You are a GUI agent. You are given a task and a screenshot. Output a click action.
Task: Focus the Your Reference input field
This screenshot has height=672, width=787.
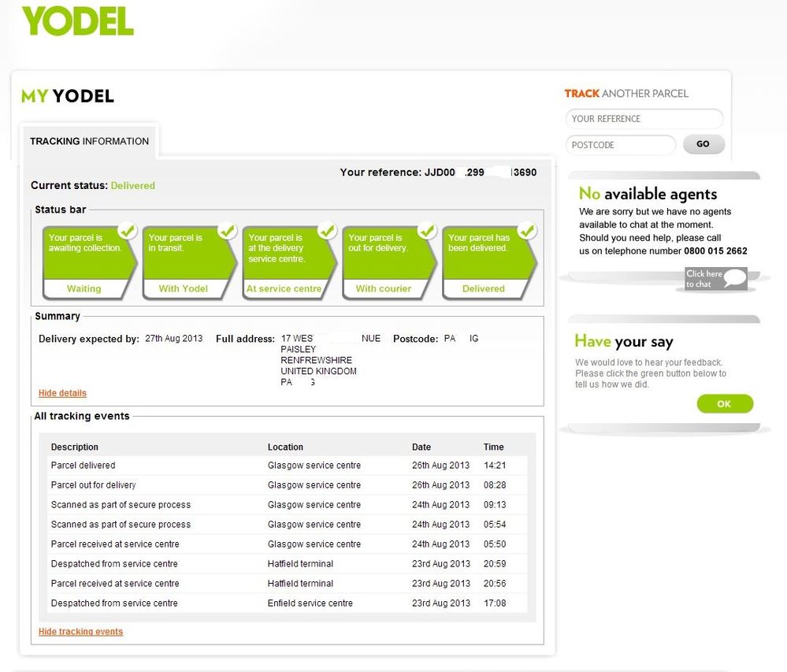click(x=644, y=119)
